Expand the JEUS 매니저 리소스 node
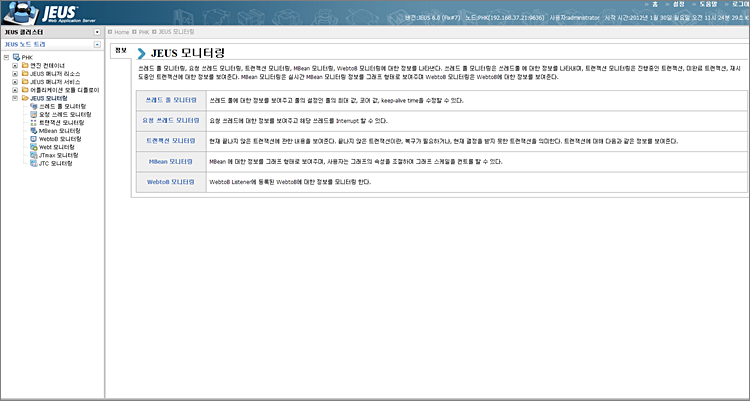Viewport: 750px width, 401px height. click(15, 74)
